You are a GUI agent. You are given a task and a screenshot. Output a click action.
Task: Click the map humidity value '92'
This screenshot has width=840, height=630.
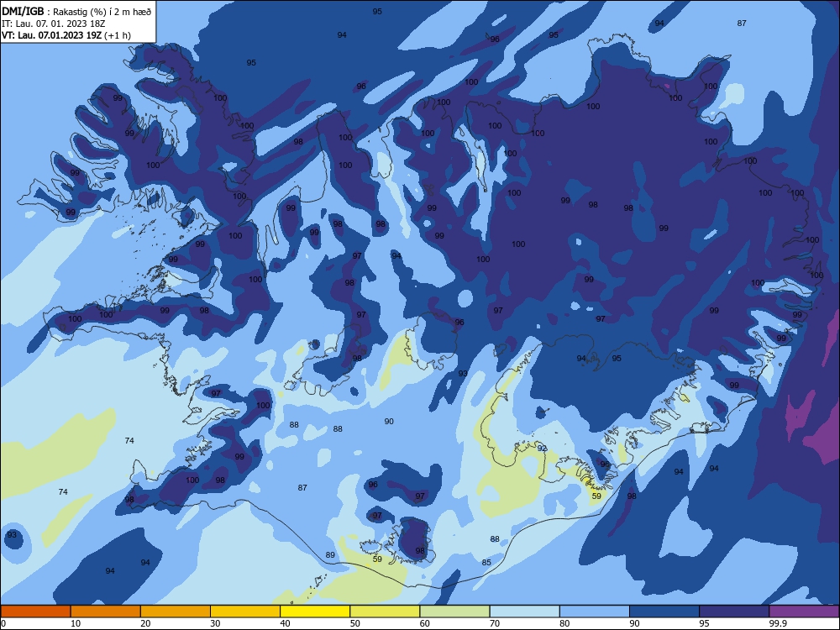coord(542,448)
